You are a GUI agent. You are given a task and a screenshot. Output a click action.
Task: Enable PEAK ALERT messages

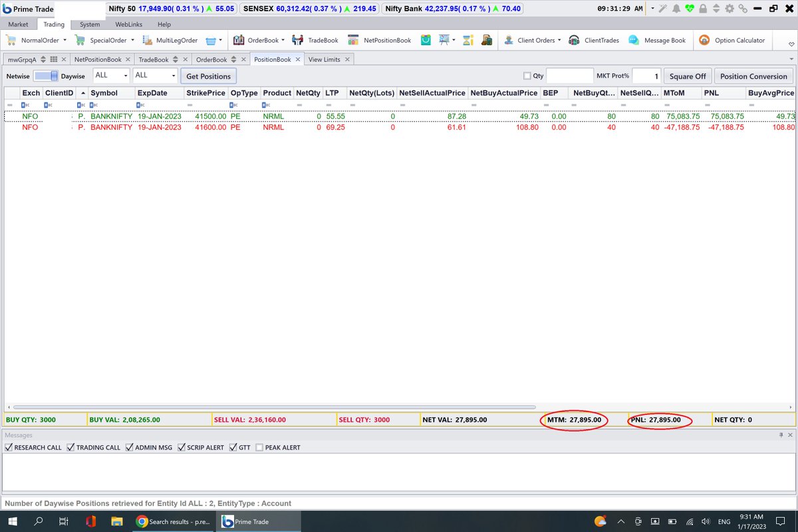pos(259,448)
